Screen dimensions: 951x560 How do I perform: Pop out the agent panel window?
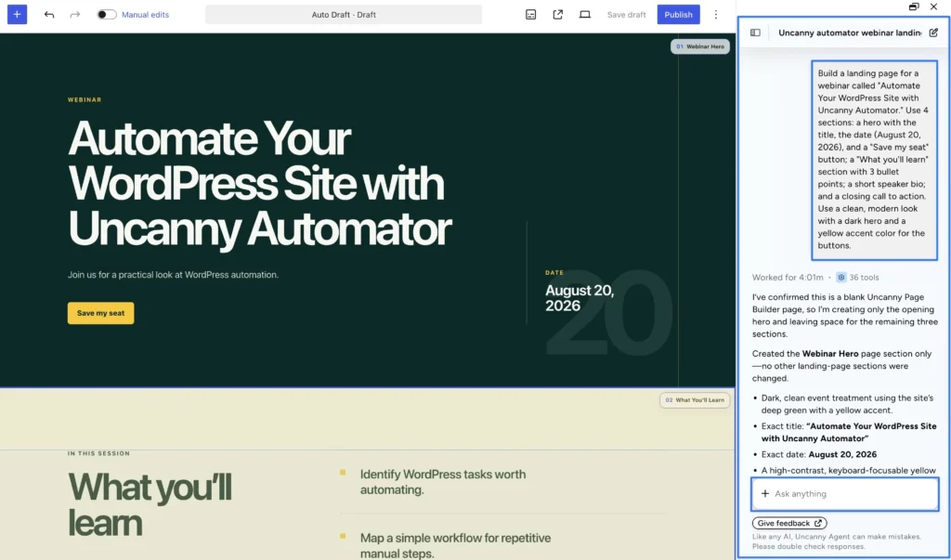(914, 7)
